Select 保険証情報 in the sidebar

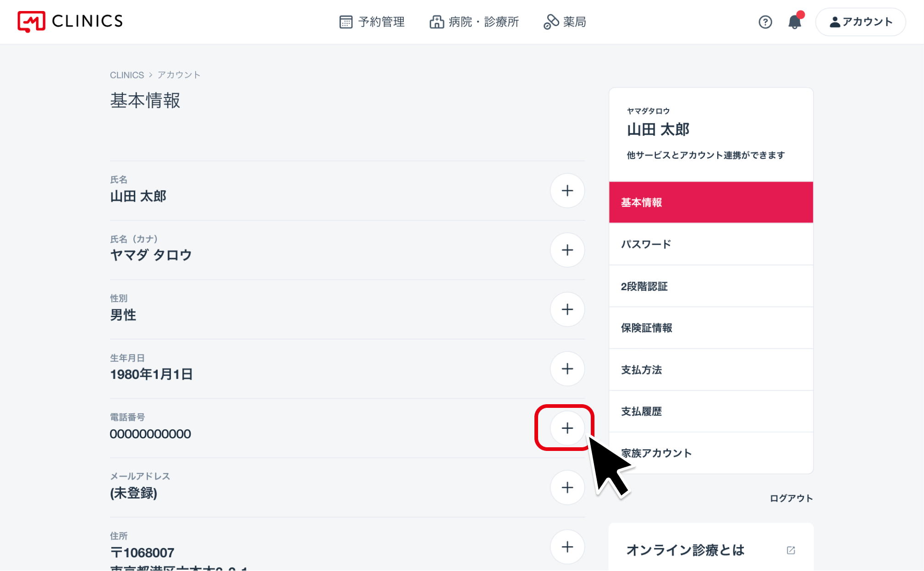click(x=711, y=328)
